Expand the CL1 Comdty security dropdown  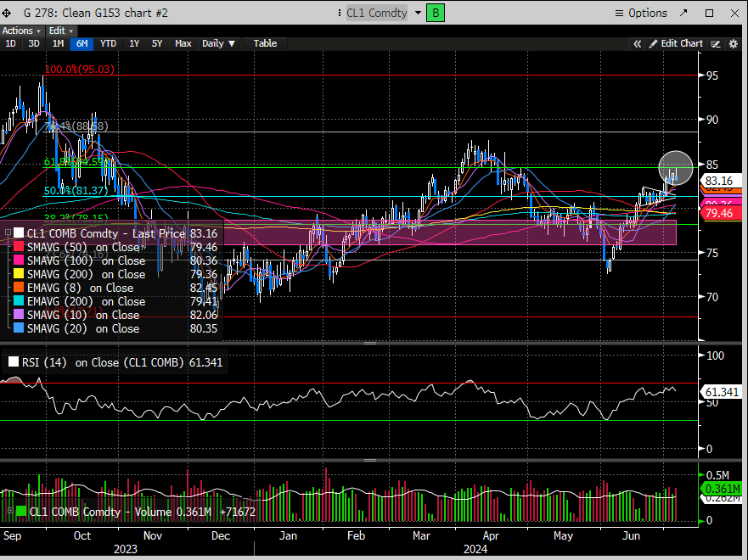point(418,13)
